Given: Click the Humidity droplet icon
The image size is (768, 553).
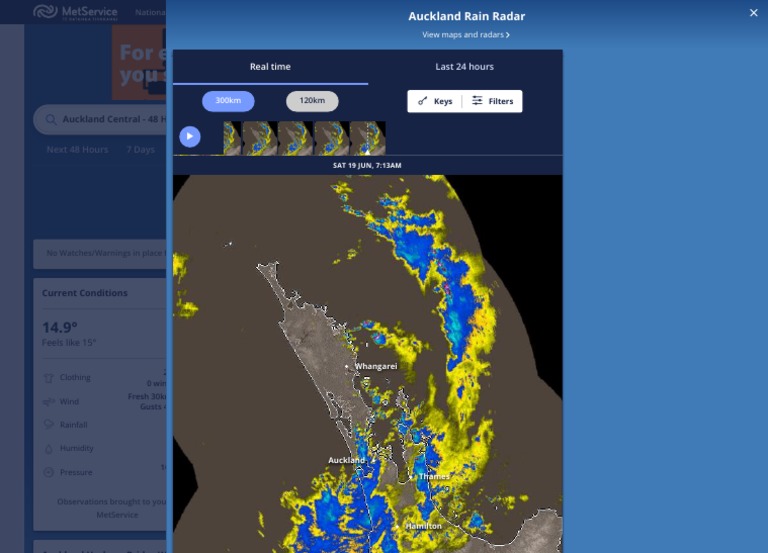Looking at the screenshot, I should point(48,449).
